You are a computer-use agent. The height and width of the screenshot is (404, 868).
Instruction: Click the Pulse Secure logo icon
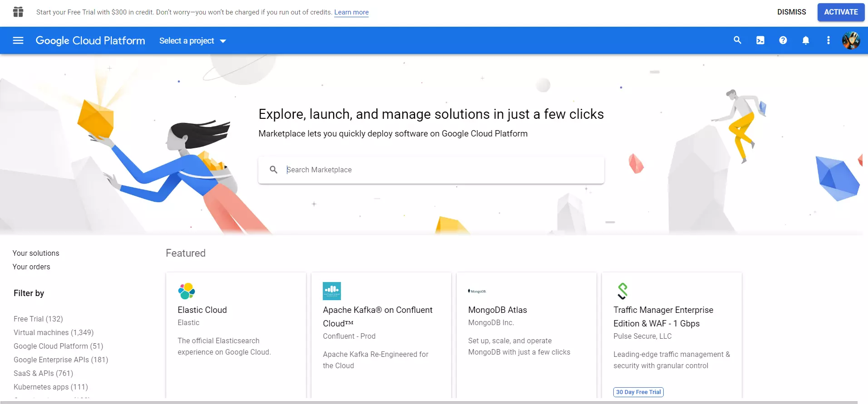622,291
